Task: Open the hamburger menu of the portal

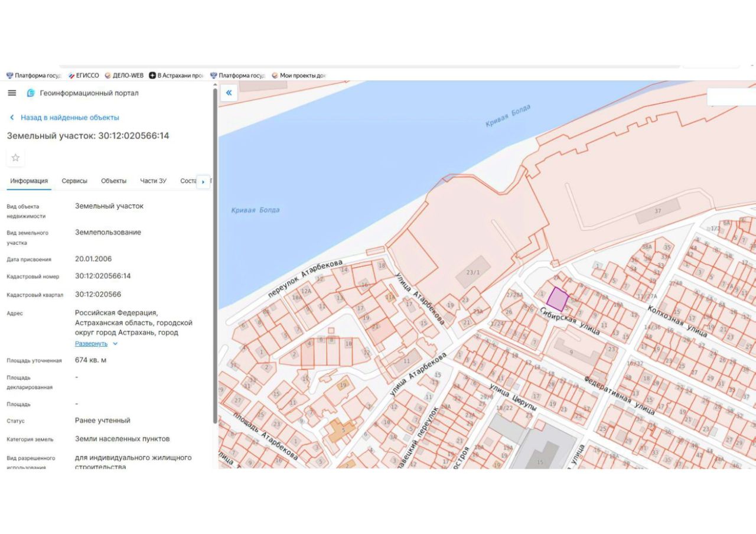Action: [x=12, y=93]
